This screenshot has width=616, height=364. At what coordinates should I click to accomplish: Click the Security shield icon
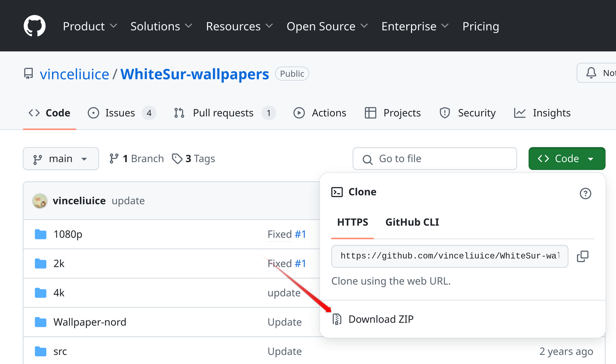click(445, 113)
